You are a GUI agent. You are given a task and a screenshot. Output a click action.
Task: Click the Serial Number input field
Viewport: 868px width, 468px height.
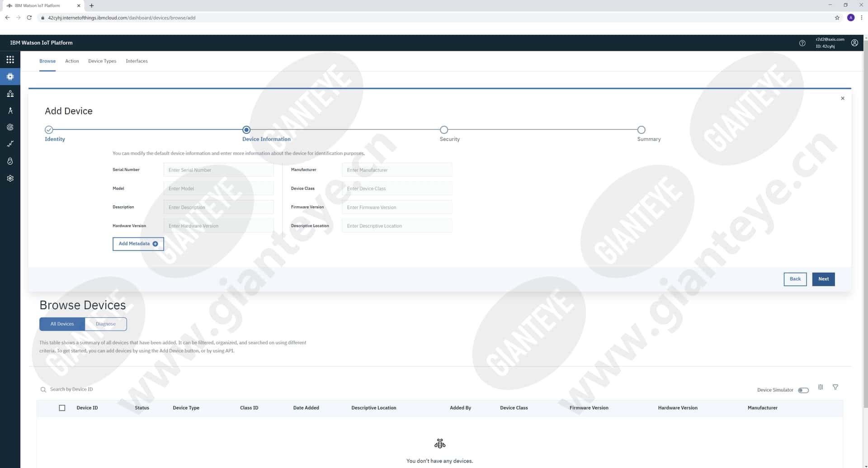pyautogui.click(x=218, y=170)
